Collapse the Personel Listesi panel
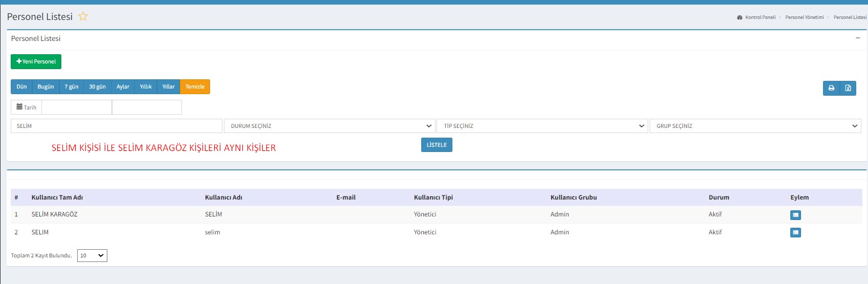The height and width of the screenshot is (284, 868). coord(858,38)
